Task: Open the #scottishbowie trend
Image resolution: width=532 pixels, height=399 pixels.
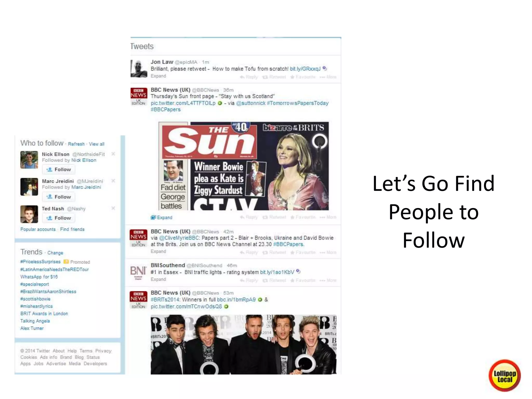Action: point(35,299)
